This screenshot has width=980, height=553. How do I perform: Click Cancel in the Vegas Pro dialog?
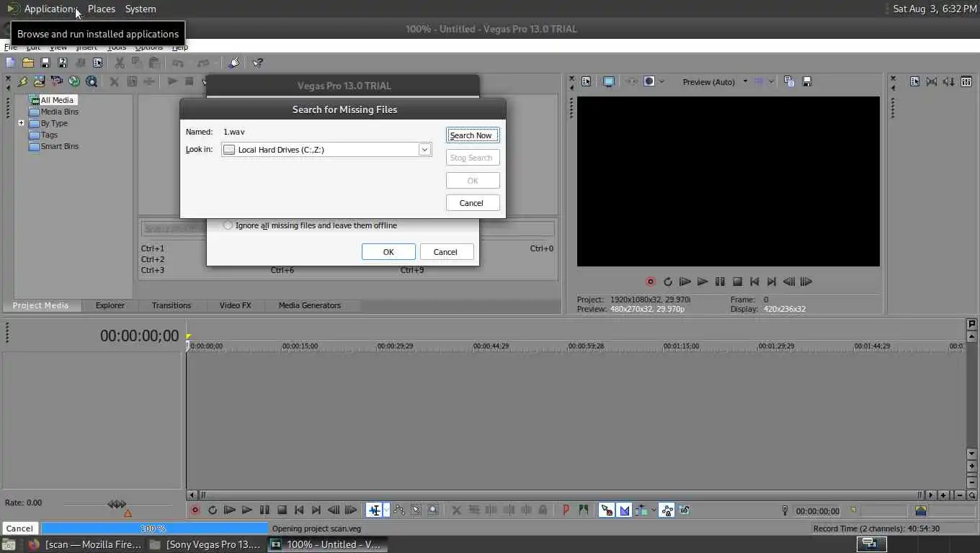(x=445, y=252)
